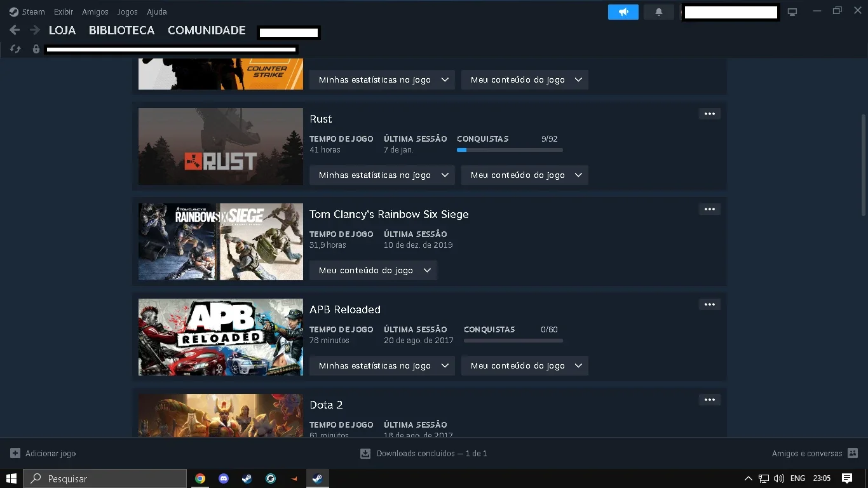The image size is (868, 488).
Task: Click the Adicionar jogo plus icon
Action: (15, 453)
